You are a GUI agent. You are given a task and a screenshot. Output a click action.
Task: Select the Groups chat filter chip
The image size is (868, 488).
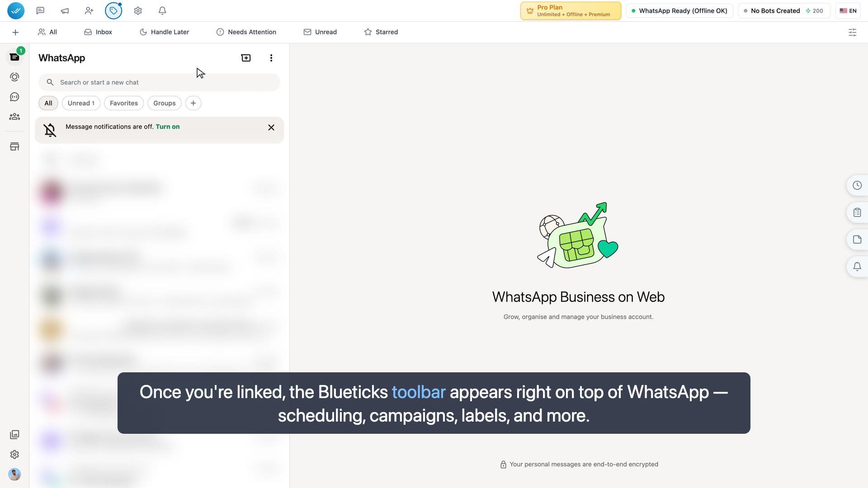click(x=165, y=103)
